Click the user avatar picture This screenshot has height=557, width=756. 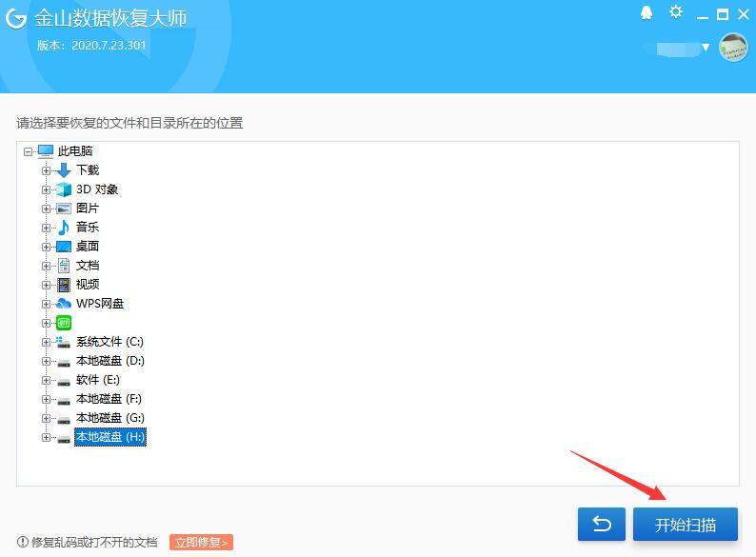click(x=733, y=48)
